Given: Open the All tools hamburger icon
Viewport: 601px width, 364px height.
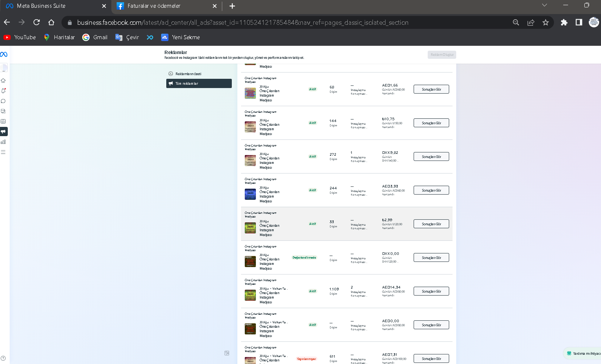Looking at the screenshot, I should pos(3,152).
